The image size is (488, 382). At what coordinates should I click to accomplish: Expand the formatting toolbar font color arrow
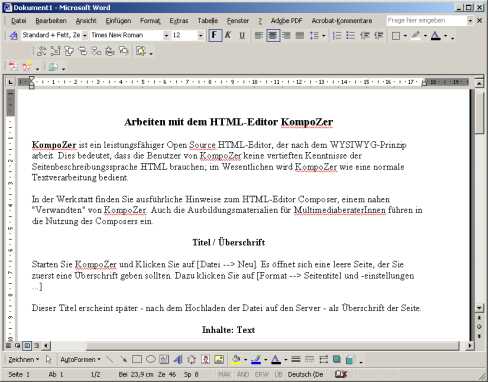point(446,36)
